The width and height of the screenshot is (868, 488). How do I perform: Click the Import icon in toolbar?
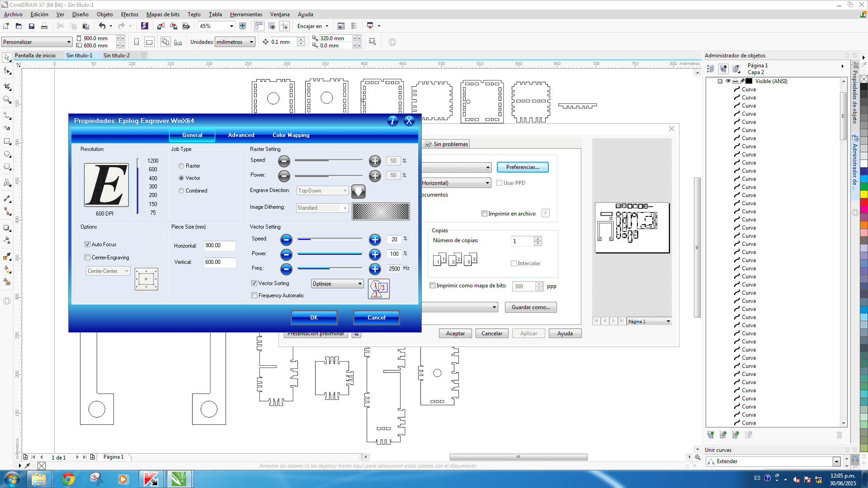click(x=161, y=26)
